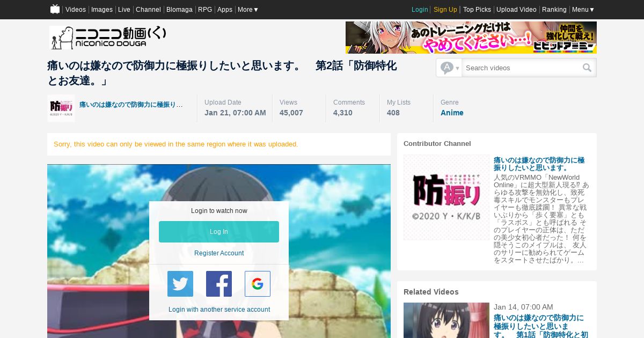This screenshot has width=644, height=338.
Task: Click the teal Log In button
Action: tap(219, 232)
